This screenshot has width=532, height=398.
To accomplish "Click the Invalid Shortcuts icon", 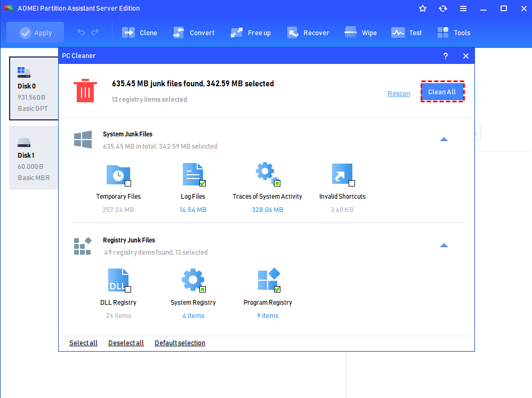I will coord(342,174).
